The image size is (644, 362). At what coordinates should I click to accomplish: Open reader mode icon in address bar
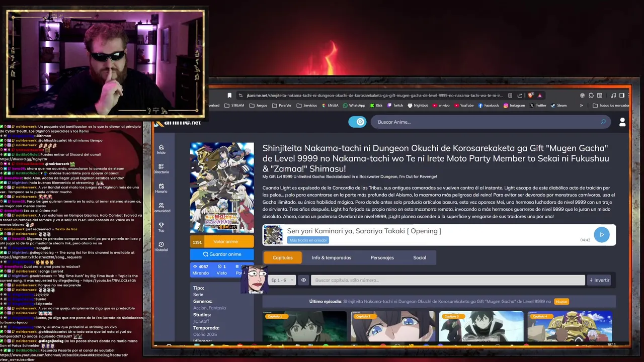tap(510, 96)
